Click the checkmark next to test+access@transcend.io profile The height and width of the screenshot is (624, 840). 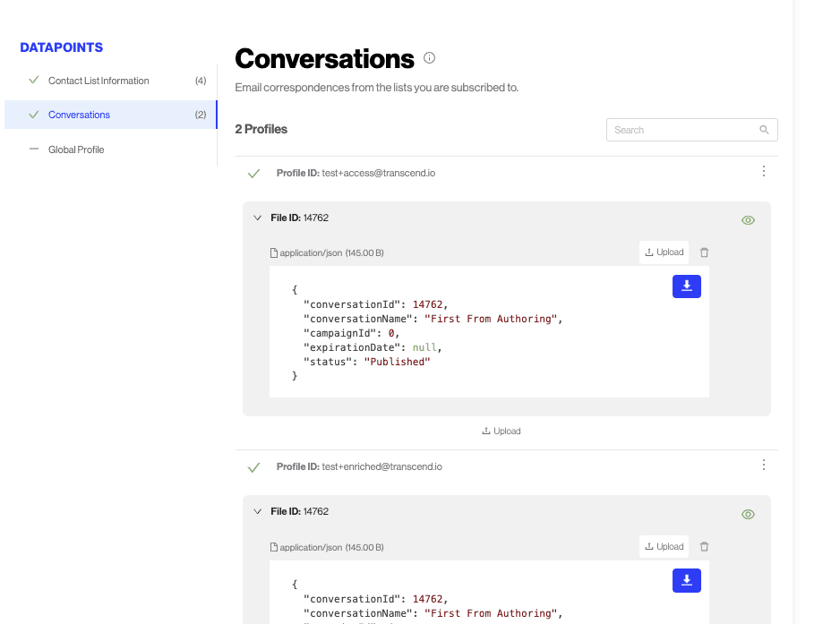coord(254,174)
